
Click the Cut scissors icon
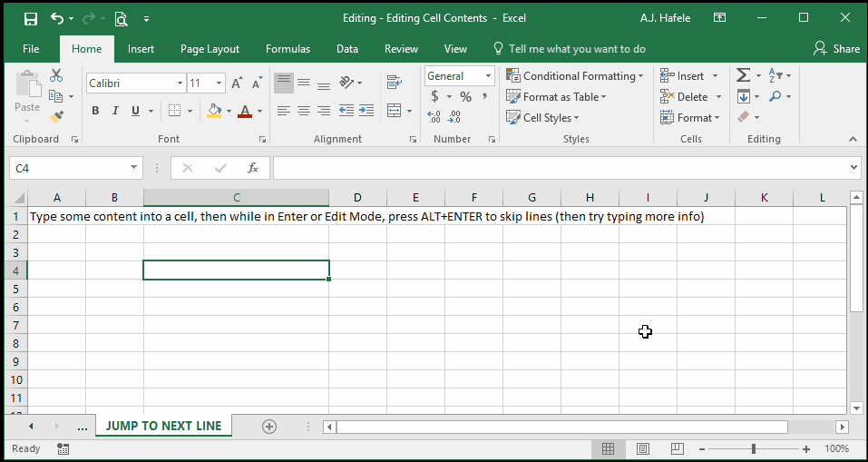[x=56, y=75]
